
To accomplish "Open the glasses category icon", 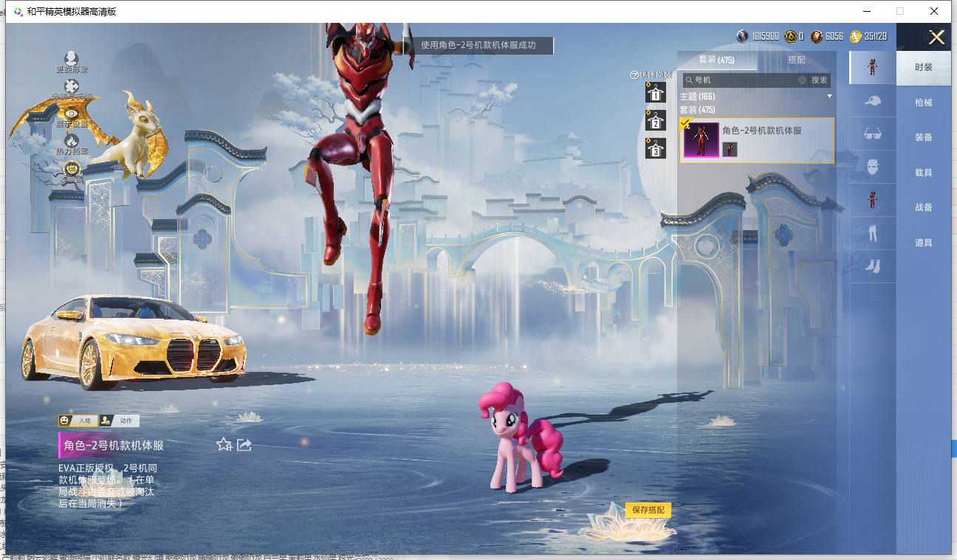I will 873,134.
